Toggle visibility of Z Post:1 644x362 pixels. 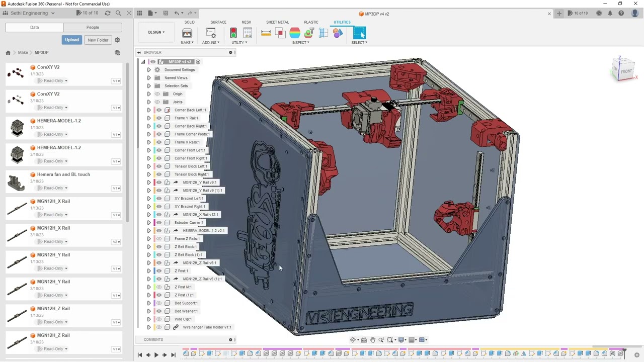click(159, 271)
